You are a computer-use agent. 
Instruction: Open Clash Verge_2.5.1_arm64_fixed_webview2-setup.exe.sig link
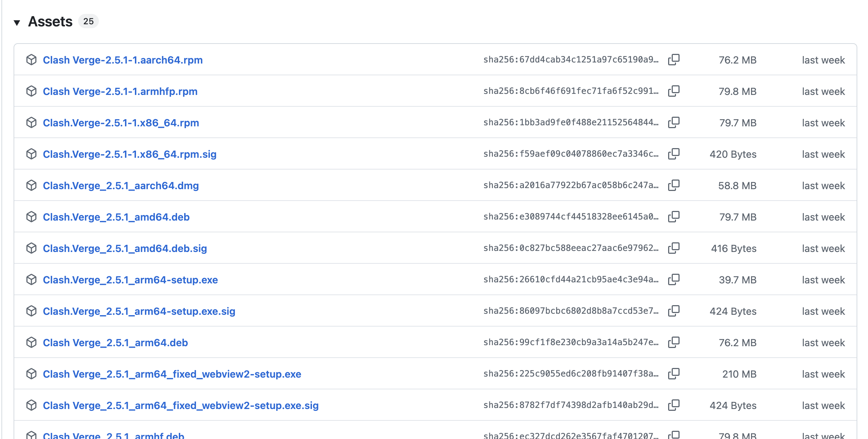(x=181, y=405)
